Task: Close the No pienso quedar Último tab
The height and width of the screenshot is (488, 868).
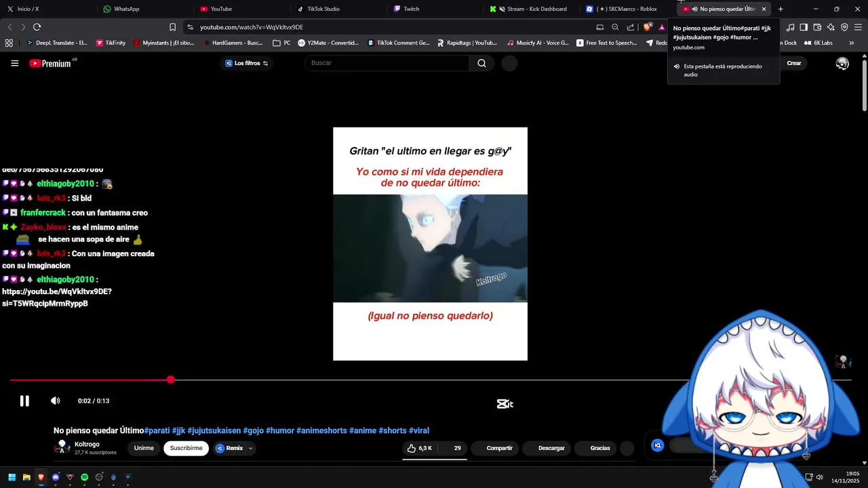Action: pos(764,9)
